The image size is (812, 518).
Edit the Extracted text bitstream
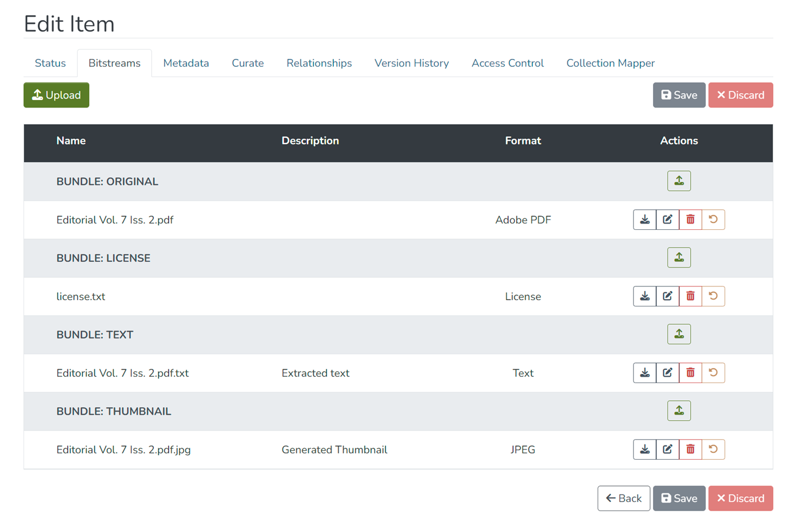(x=667, y=373)
